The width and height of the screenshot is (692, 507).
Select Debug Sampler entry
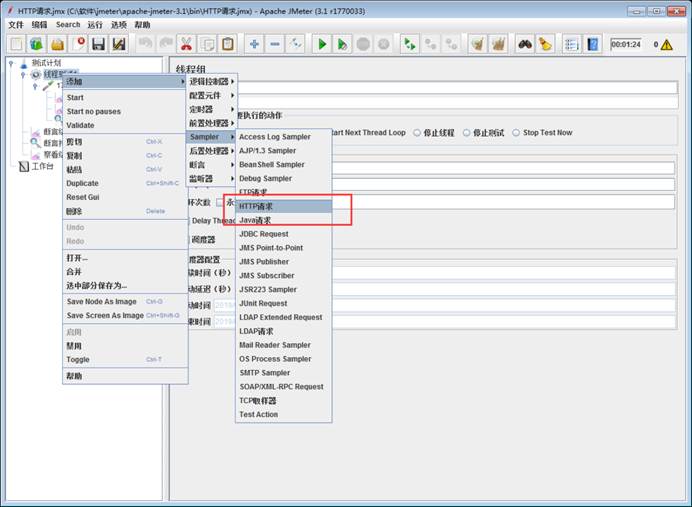pos(283,178)
